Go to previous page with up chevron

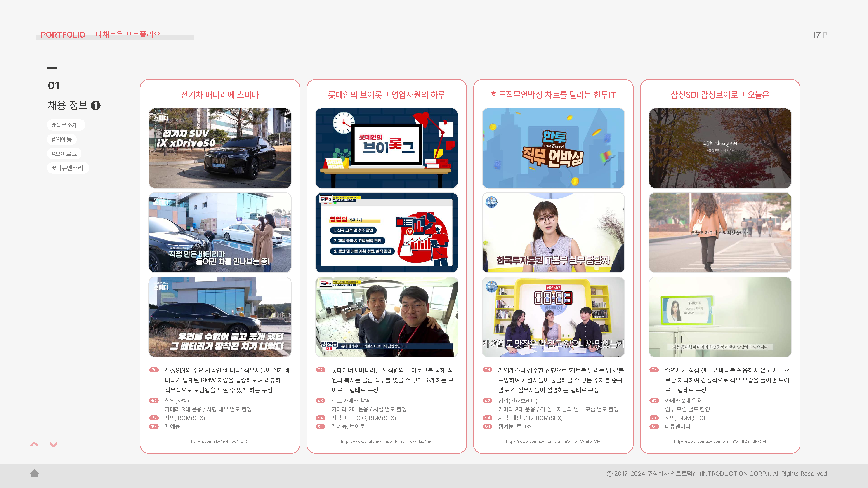click(x=34, y=444)
